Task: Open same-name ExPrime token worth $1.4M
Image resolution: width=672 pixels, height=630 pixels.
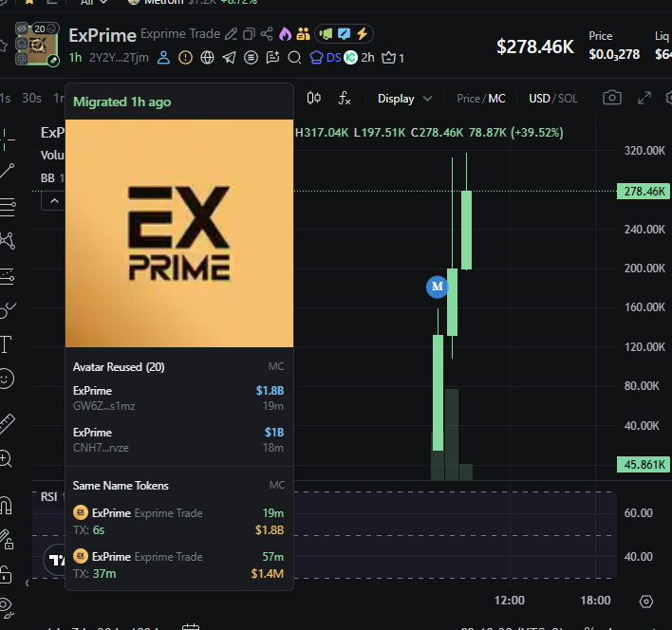Action: click(178, 564)
